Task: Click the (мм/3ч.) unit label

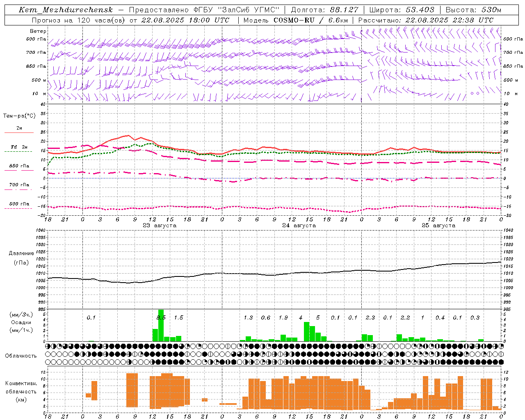Action: tap(21, 315)
